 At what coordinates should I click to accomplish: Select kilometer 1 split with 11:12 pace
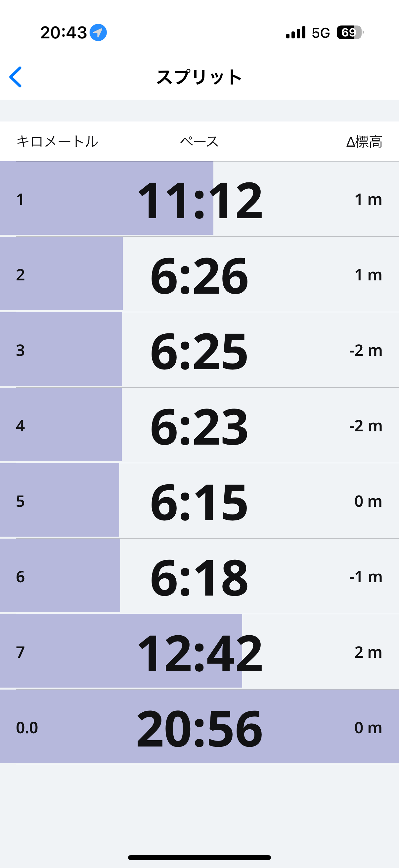click(199, 200)
